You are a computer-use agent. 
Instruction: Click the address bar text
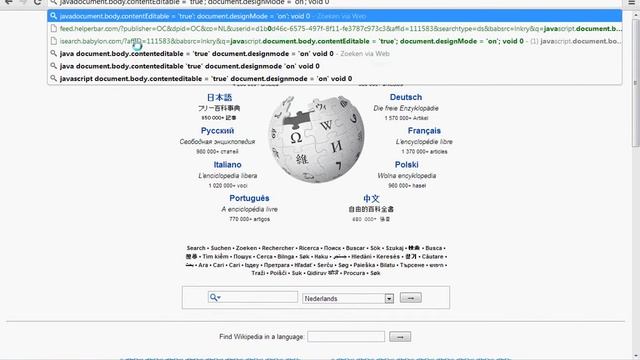point(194,2)
